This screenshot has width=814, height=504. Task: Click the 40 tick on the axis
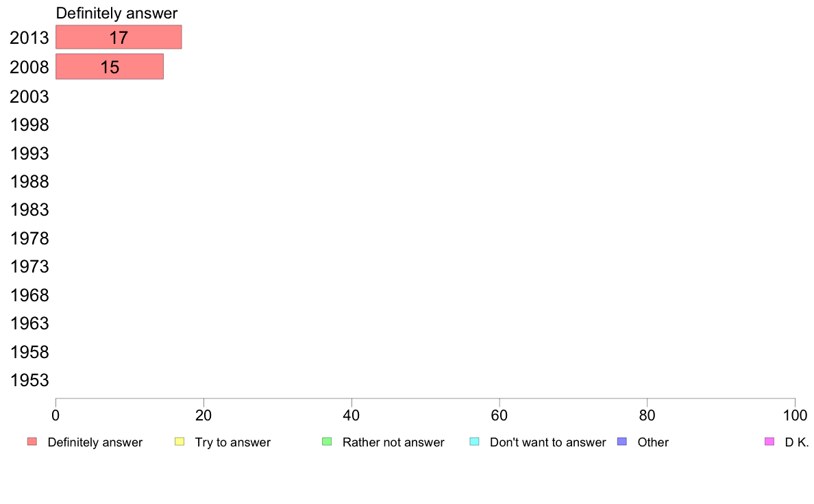[351, 415]
